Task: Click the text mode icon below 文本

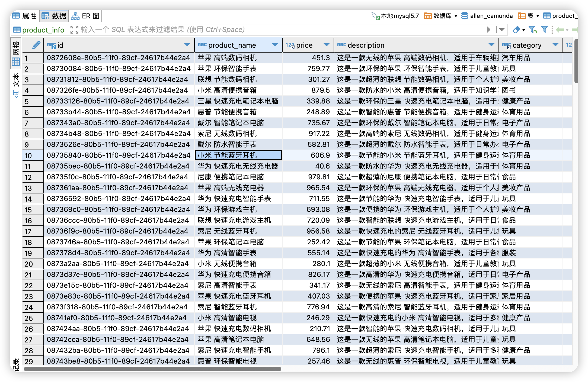Action: click(x=16, y=94)
